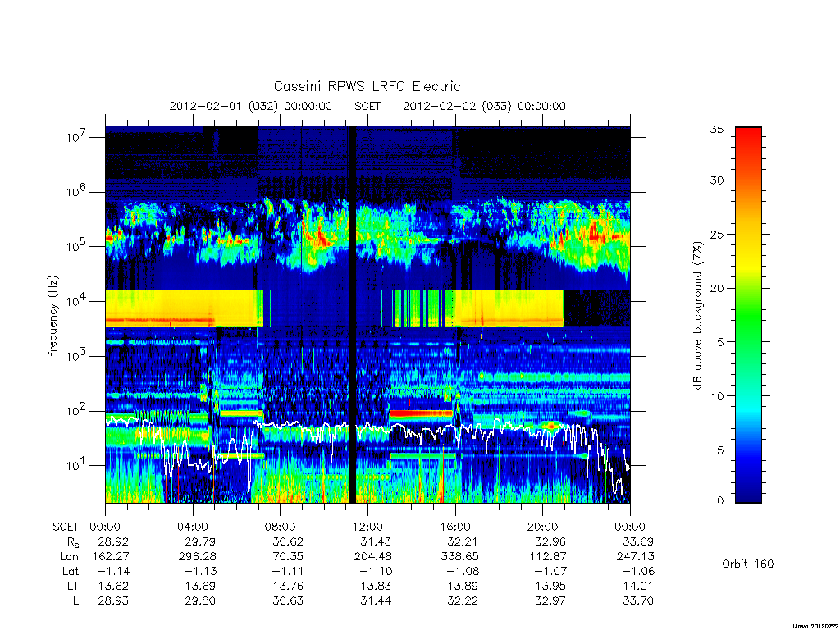Click the "Uiowa 20120222" footer stamp
This screenshot has height=630, width=840.
[815, 626]
